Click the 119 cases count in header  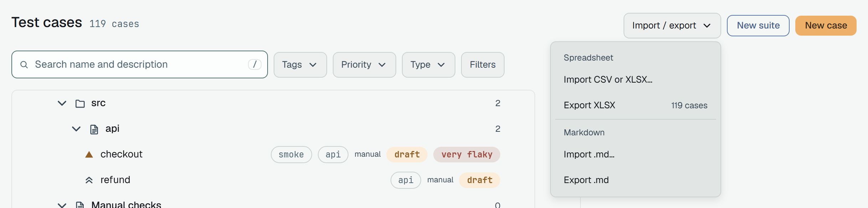click(x=114, y=24)
